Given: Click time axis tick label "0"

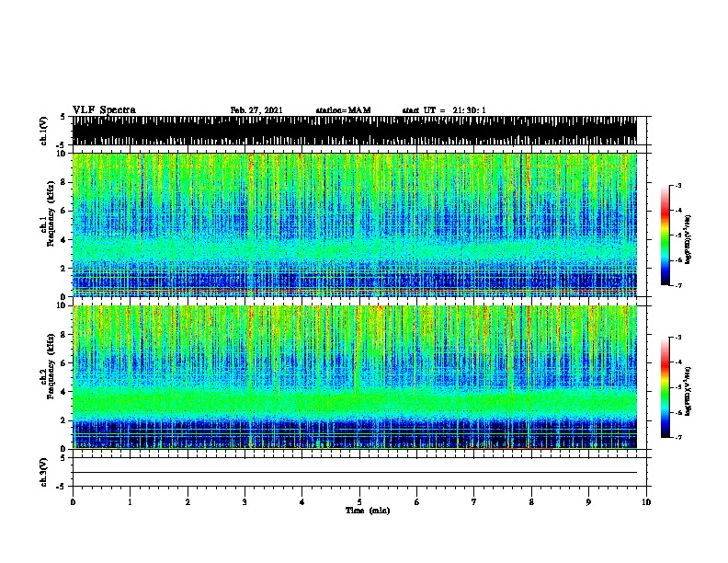Looking at the screenshot, I should pos(73,502).
